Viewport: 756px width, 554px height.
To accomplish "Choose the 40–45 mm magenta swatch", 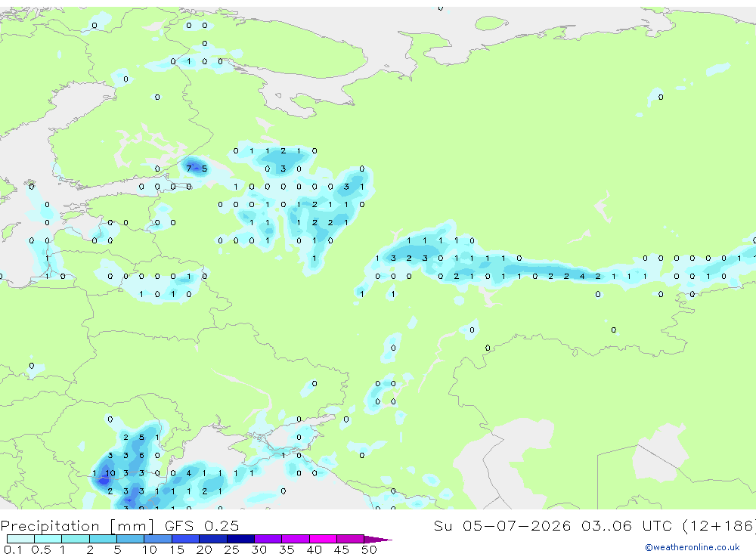I will click(323, 539).
